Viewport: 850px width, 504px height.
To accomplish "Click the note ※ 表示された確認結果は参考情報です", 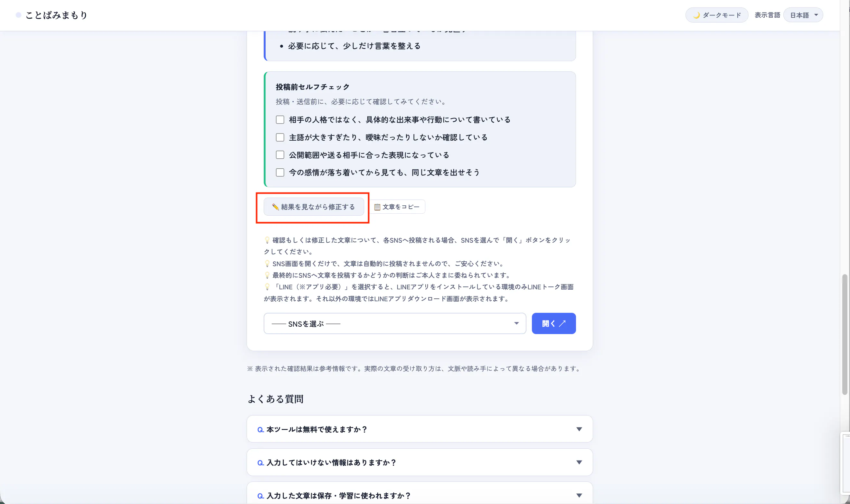I will (x=414, y=369).
